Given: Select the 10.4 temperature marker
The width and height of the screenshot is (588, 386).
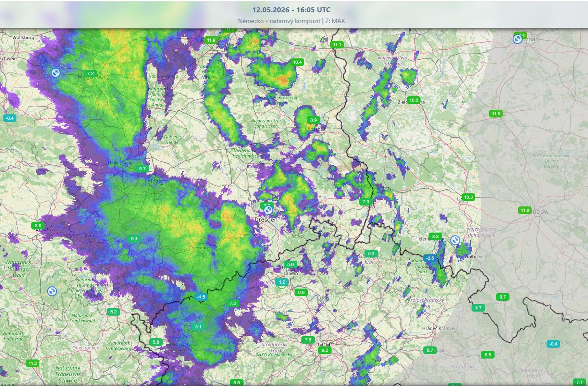Looking at the screenshot, I should pos(297,62).
